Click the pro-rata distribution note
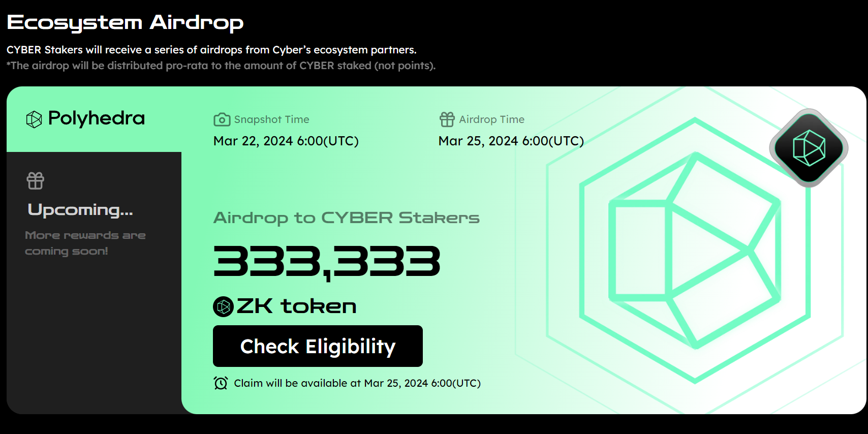The height and width of the screenshot is (434, 868). point(221,66)
